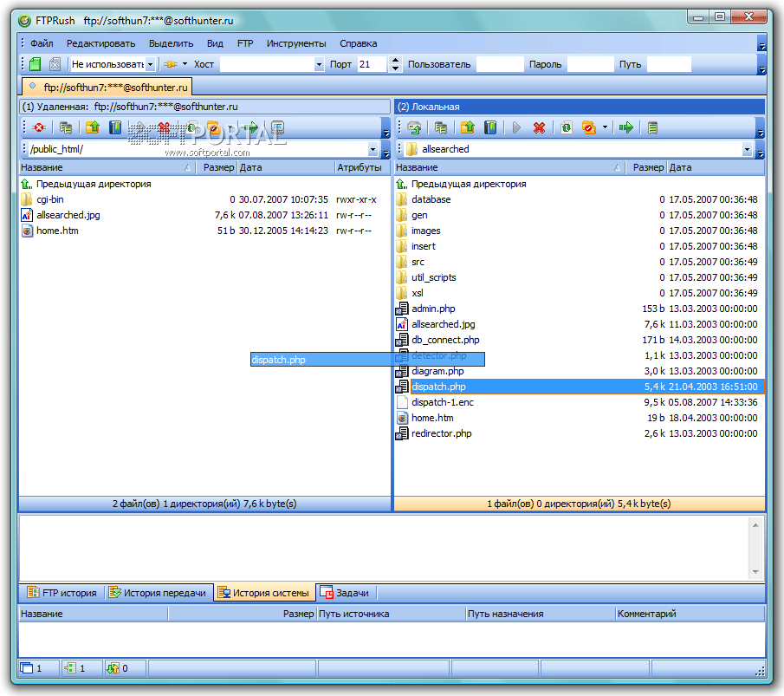Click the green transfer arrow in remote toolbar
Screen dimensions: 784x696
coord(250,128)
